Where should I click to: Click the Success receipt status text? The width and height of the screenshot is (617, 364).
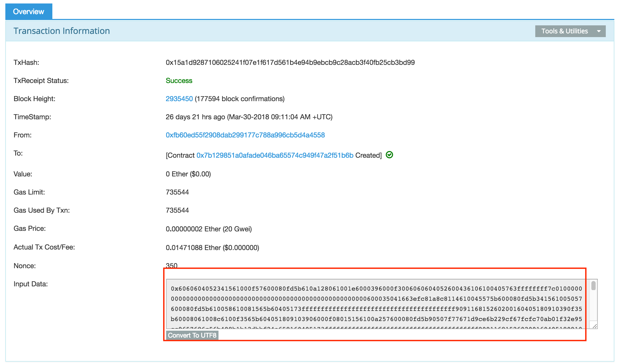[179, 81]
